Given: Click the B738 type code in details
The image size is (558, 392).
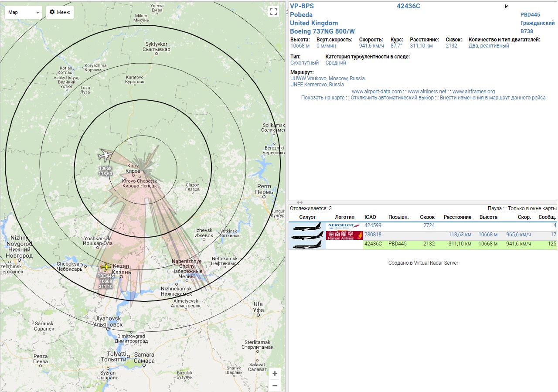Looking at the screenshot, I should pyautogui.click(x=527, y=31).
